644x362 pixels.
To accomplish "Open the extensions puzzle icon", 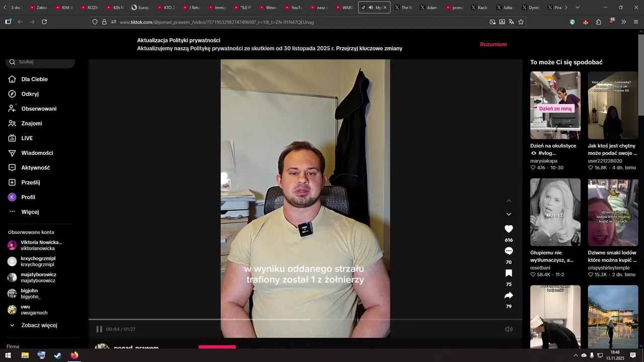I will tap(598, 22).
